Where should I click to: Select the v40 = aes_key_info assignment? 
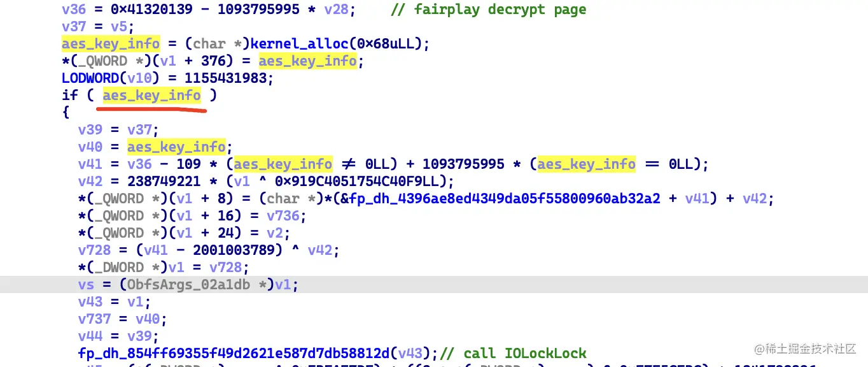pyautogui.click(x=152, y=147)
